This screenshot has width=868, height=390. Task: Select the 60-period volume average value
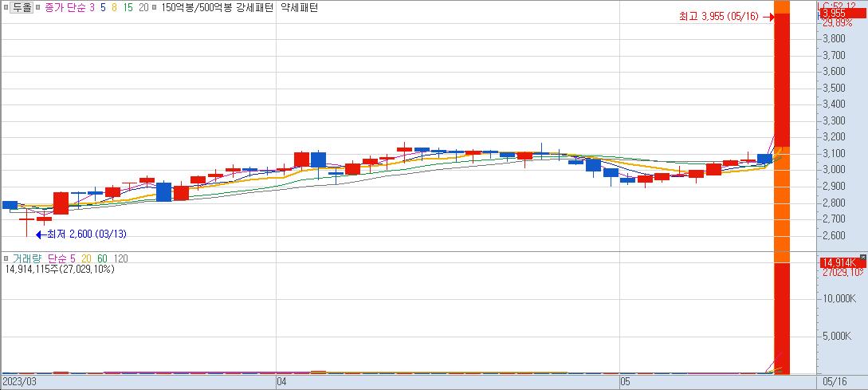click(102, 258)
